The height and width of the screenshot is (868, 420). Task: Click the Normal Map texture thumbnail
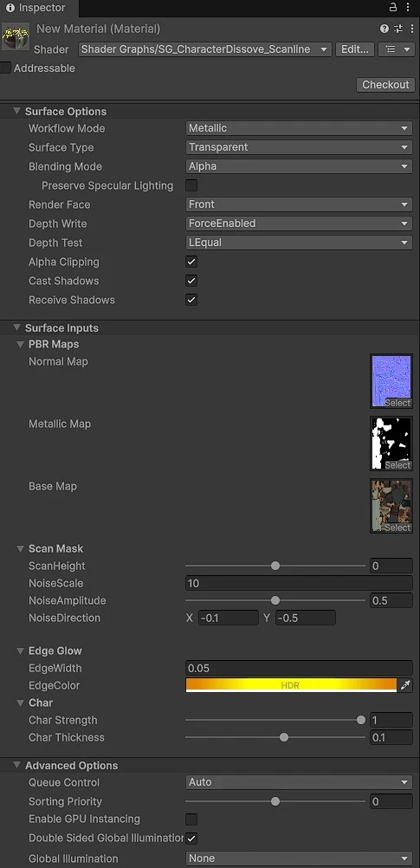coord(391,381)
